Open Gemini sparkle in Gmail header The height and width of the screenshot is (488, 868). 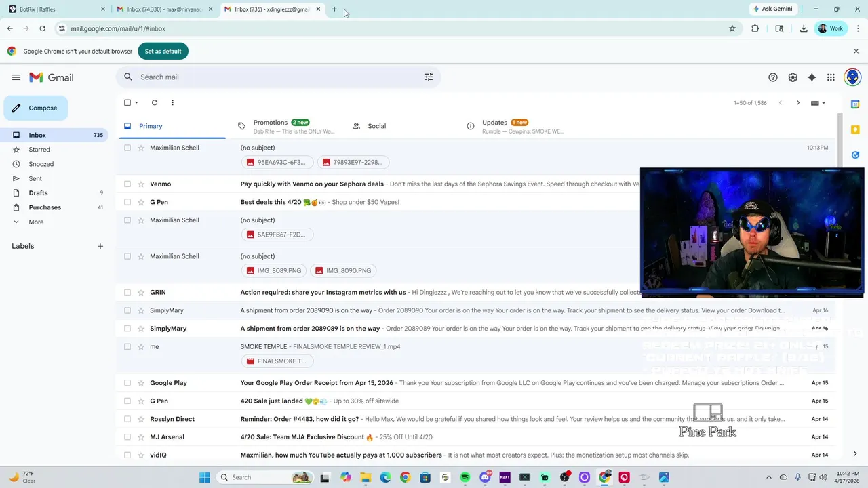(812, 77)
